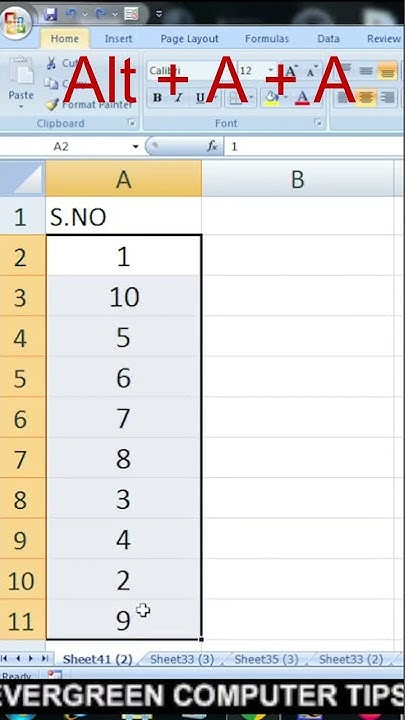Toggle Italic formatting
405x720 pixels.
tap(179, 97)
